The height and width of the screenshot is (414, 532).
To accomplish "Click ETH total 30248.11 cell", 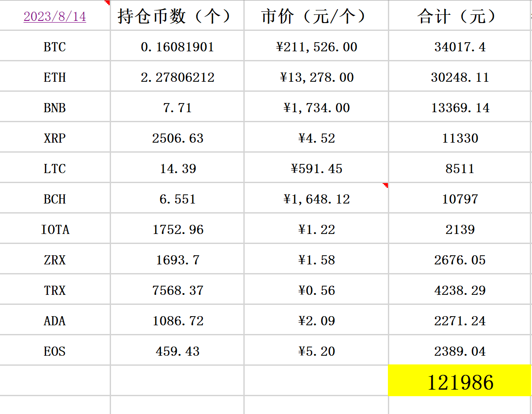I will click(x=460, y=76).
